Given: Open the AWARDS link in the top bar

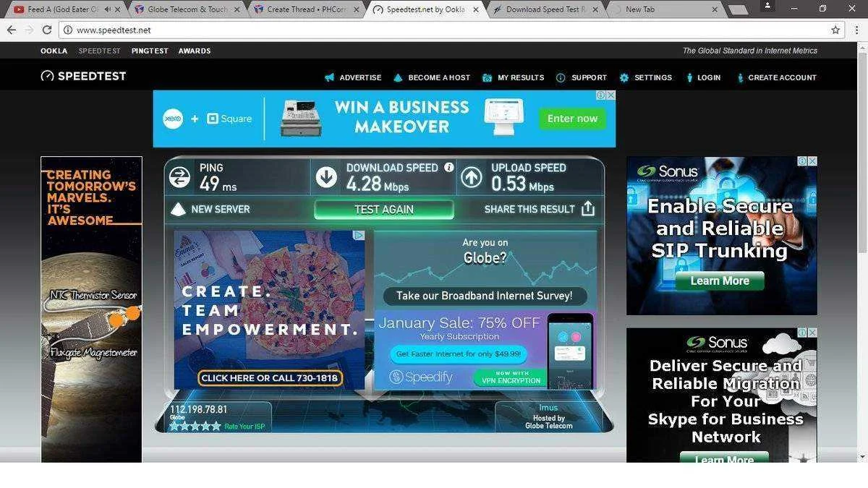Looking at the screenshot, I should pos(195,51).
